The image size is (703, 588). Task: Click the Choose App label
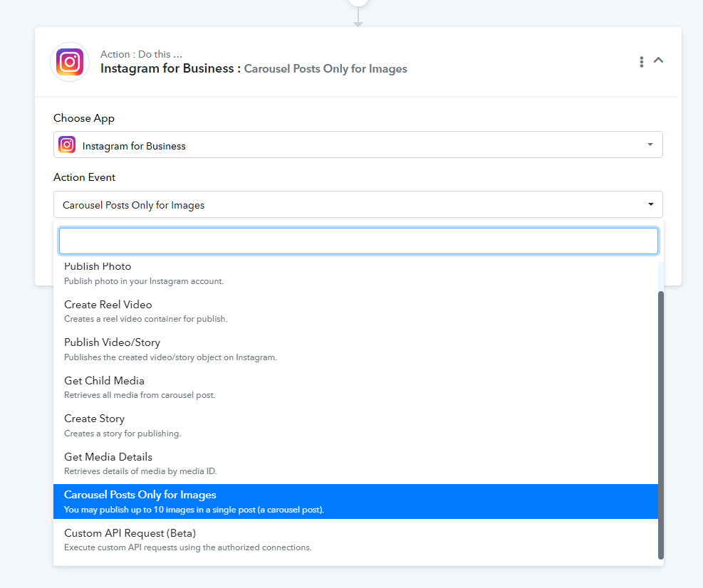(x=84, y=118)
